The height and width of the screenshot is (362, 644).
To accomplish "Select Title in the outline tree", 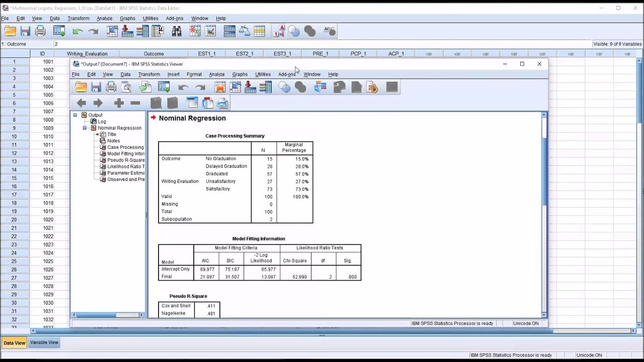I will (x=112, y=135).
